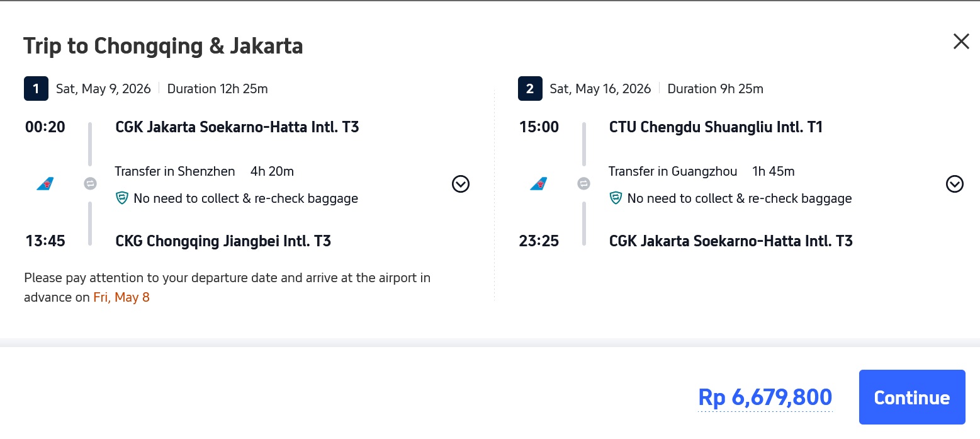Click CTU Chengdu Shuangliu departure airport

pos(716,127)
